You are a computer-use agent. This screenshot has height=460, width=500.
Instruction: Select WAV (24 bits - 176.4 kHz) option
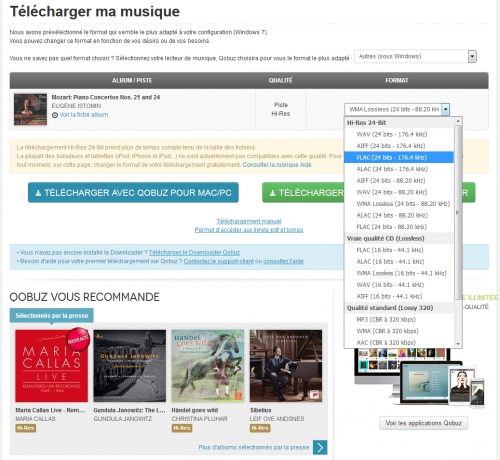click(399, 134)
